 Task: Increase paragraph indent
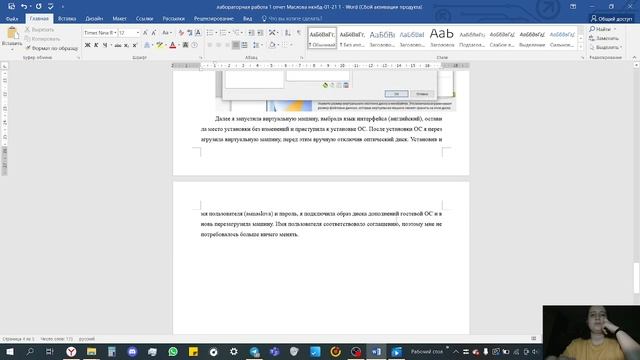pyautogui.click(x=260, y=33)
